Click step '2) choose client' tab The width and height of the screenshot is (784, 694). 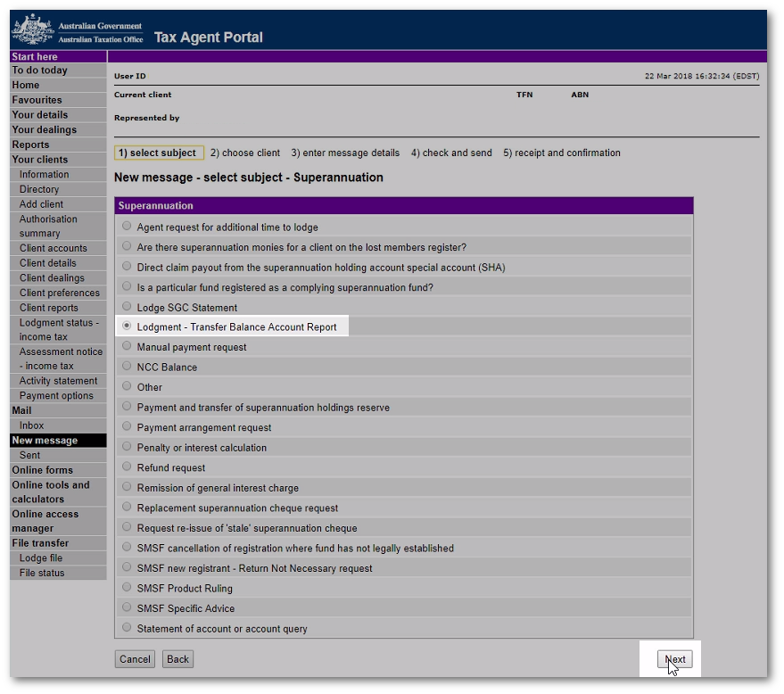point(245,153)
